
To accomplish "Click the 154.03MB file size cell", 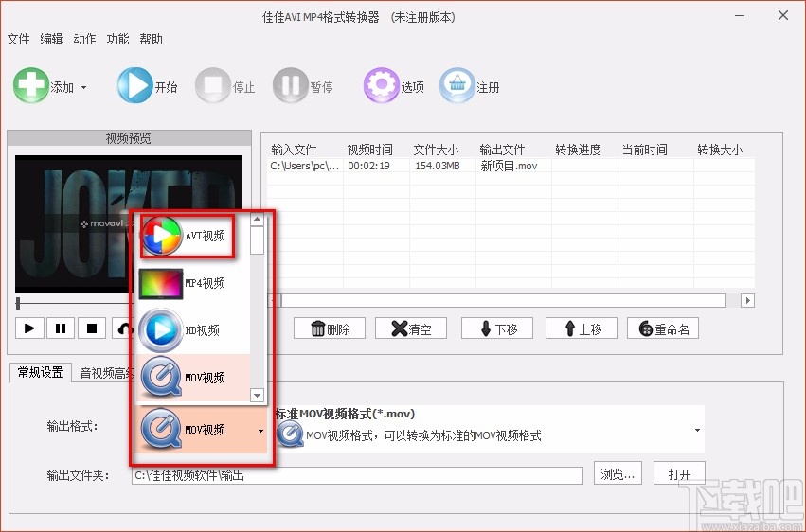I will [x=442, y=166].
